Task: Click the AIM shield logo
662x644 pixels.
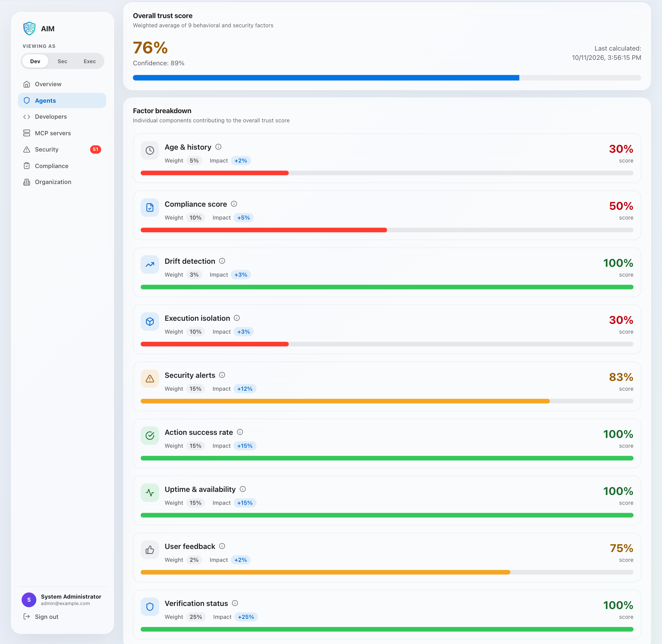Action: point(29,29)
